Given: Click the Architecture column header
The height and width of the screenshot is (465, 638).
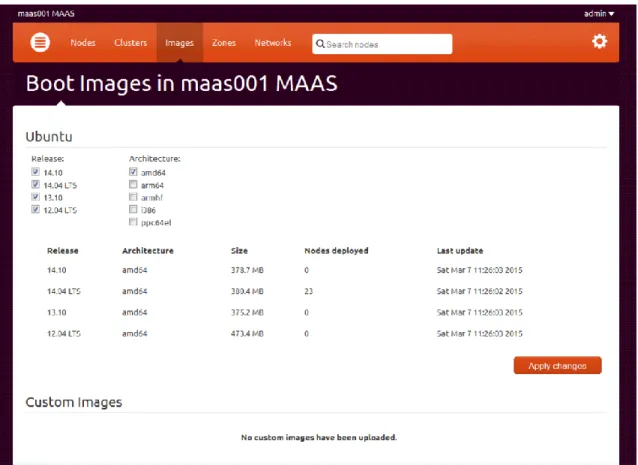Looking at the screenshot, I should 148,251.
